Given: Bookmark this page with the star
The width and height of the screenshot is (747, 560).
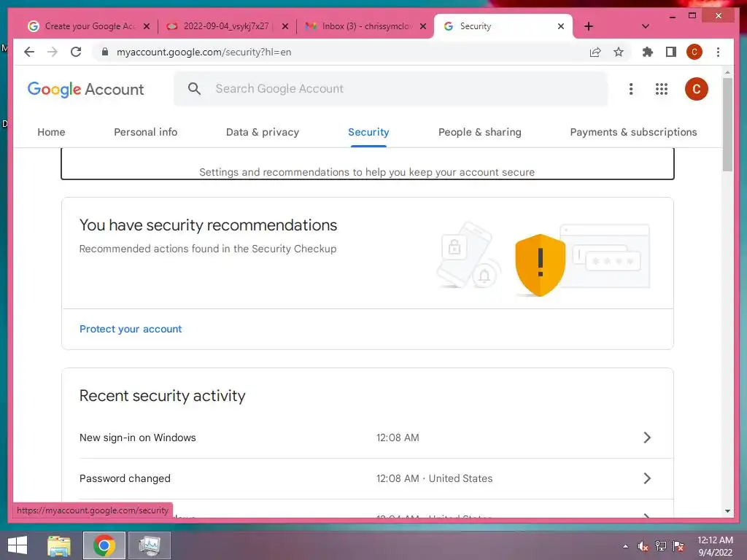Looking at the screenshot, I should (x=619, y=52).
